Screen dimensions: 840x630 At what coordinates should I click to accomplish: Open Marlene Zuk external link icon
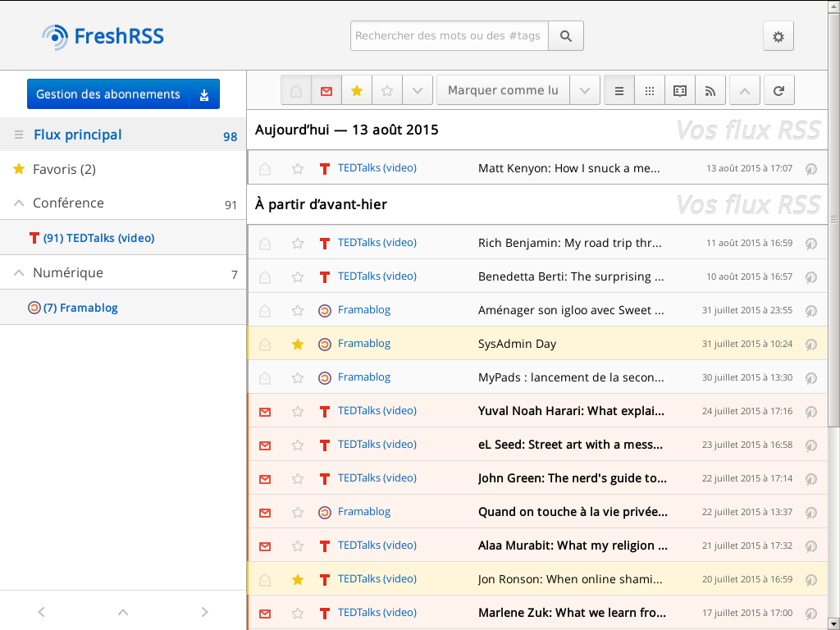click(x=810, y=614)
